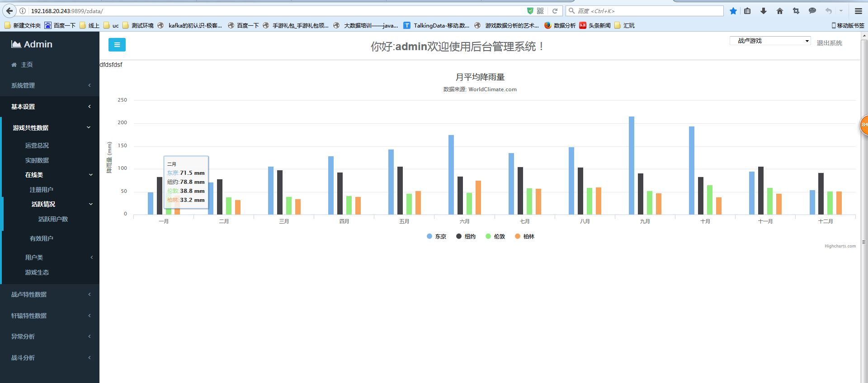This screenshot has height=383, width=868.
Task: Toggle the 东京 series in chart legend
Action: tap(437, 237)
